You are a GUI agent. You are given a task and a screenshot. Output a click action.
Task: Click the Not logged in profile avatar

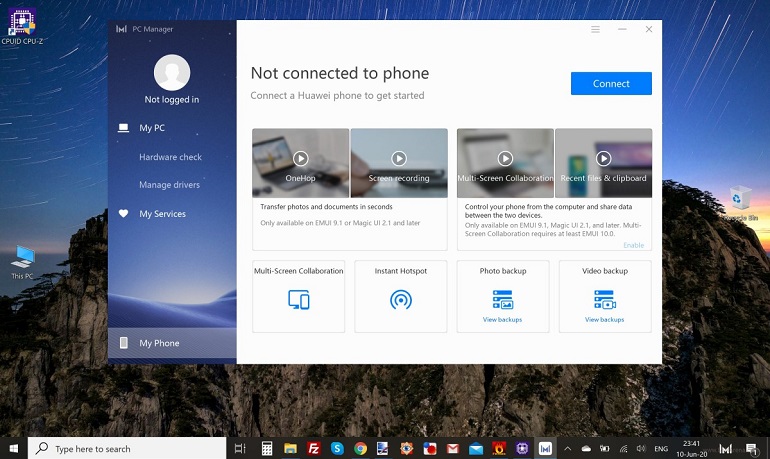pyautogui.click(x=171, y=72)
